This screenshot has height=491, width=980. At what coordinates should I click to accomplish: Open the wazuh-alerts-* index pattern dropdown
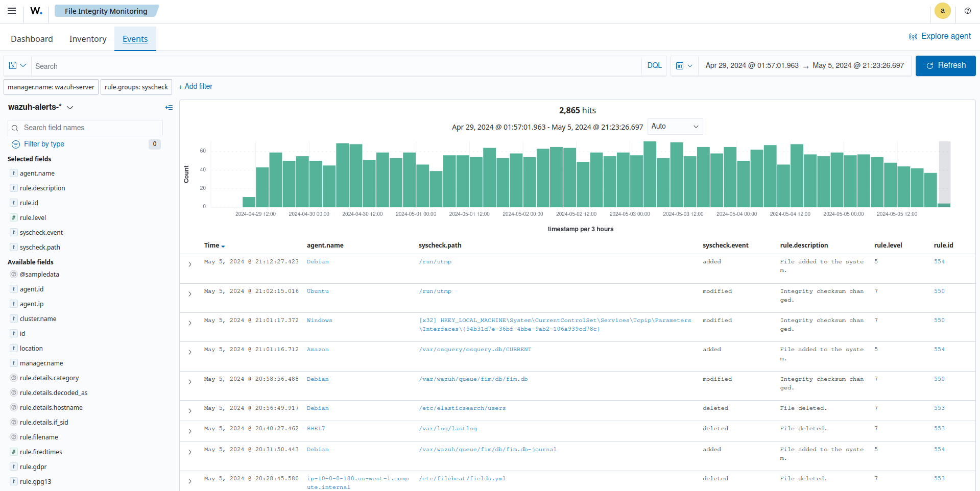70,107
